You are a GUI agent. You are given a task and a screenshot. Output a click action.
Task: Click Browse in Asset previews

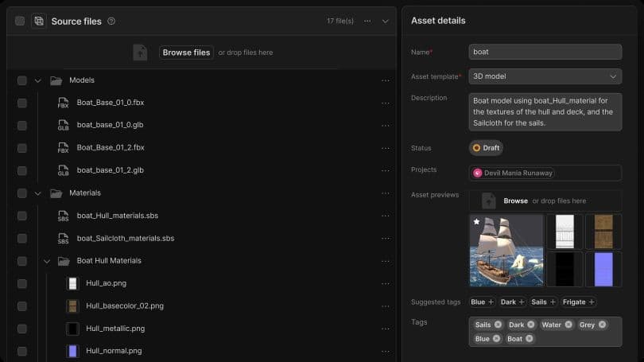pos(515,201)
